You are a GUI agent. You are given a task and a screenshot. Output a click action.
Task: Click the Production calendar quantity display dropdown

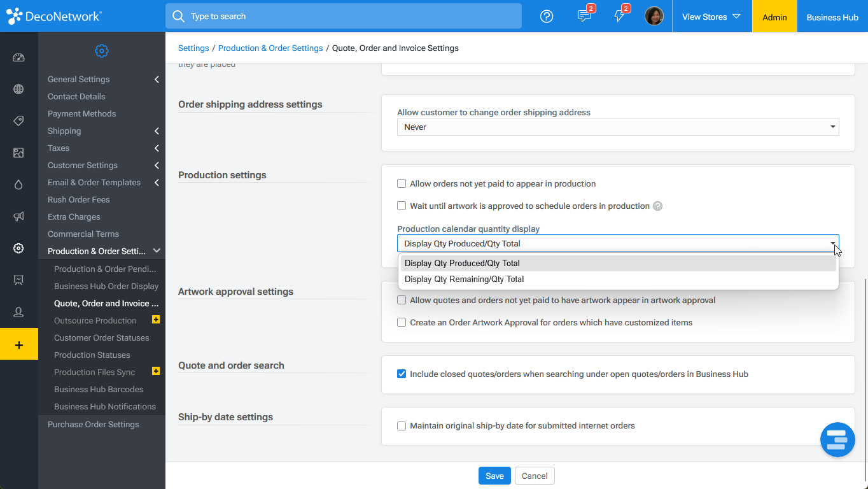point(618,243)
